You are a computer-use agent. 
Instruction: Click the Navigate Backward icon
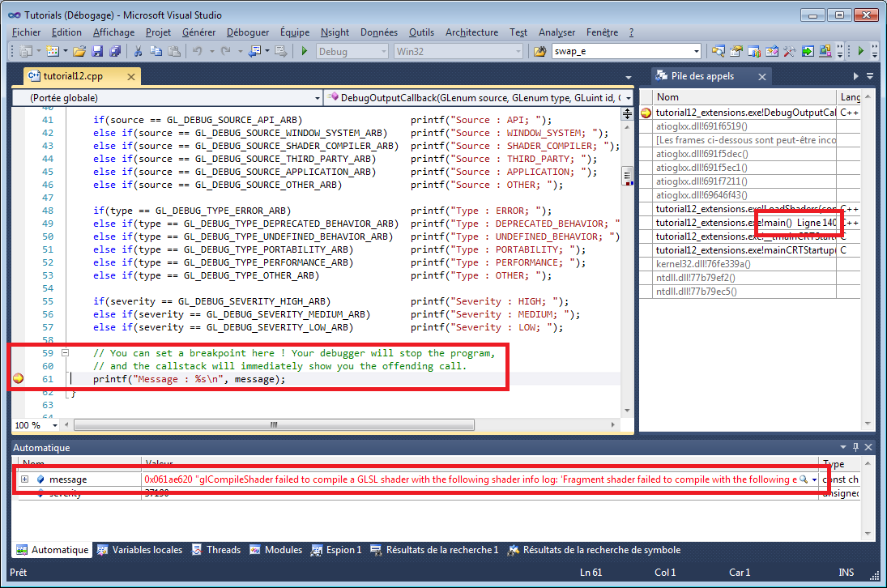(x=255, y=52)
